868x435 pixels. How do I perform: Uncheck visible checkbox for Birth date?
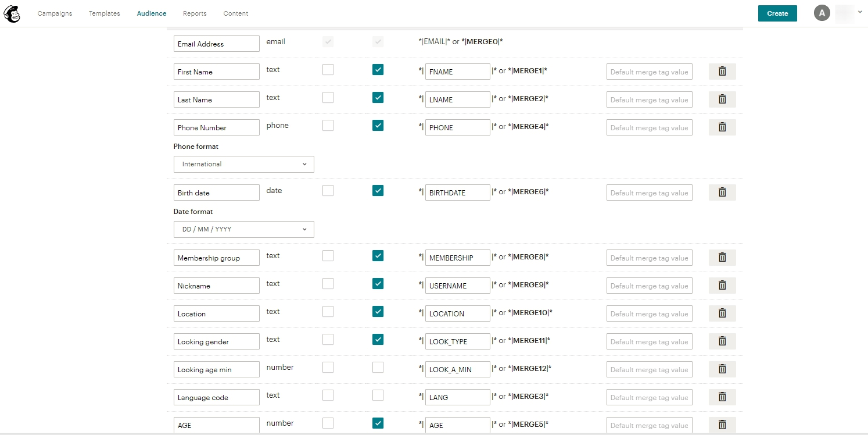tap(378, 191)
